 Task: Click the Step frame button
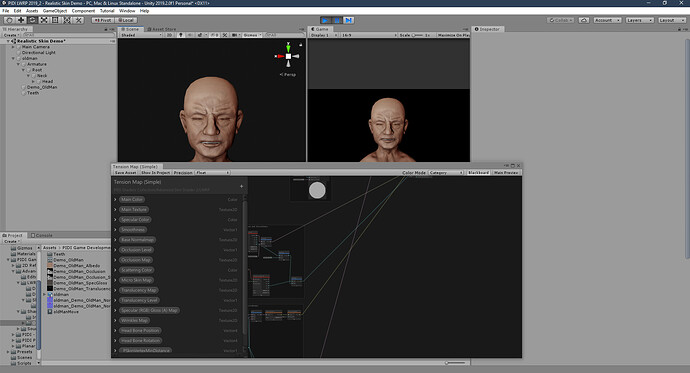click(349, 20)
